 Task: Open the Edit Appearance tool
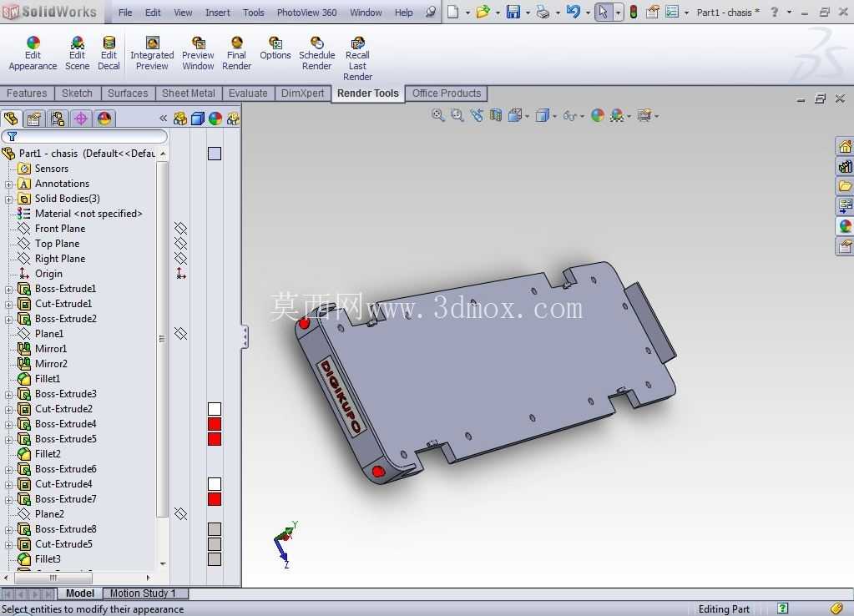click(33, 53)
